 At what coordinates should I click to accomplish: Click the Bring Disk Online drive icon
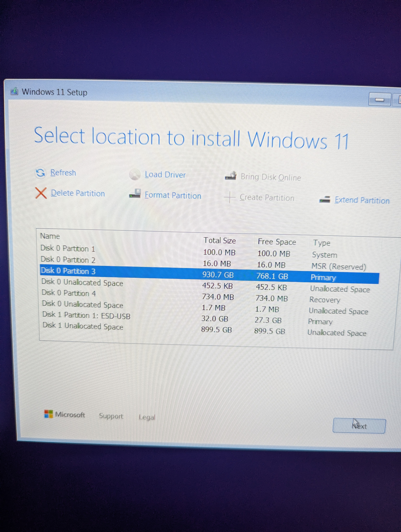[x=231, y=176]
